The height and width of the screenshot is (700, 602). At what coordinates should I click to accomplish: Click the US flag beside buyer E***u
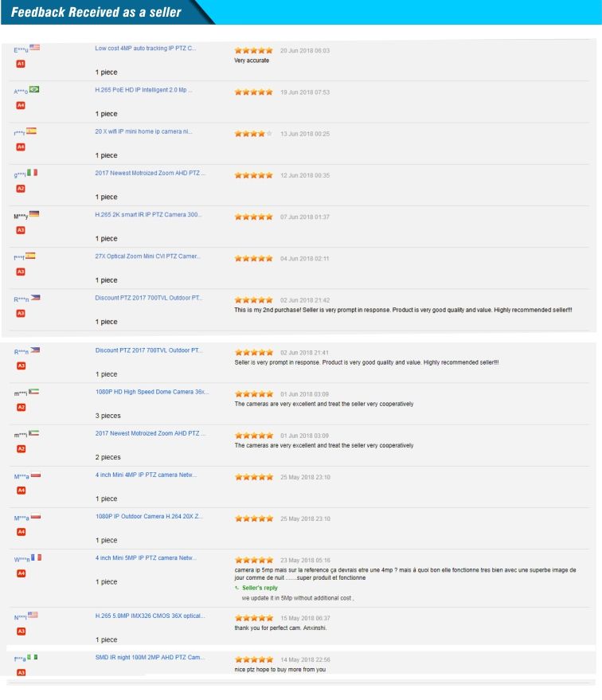click(x=34, y=49)
